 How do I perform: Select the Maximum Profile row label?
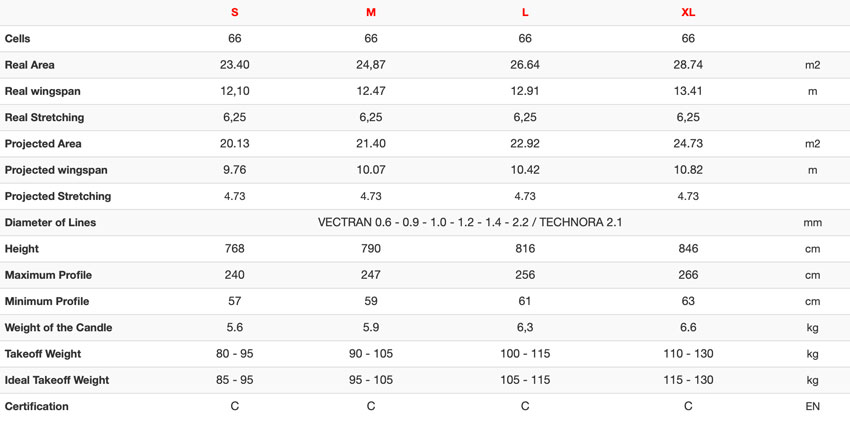pos(48,275)
